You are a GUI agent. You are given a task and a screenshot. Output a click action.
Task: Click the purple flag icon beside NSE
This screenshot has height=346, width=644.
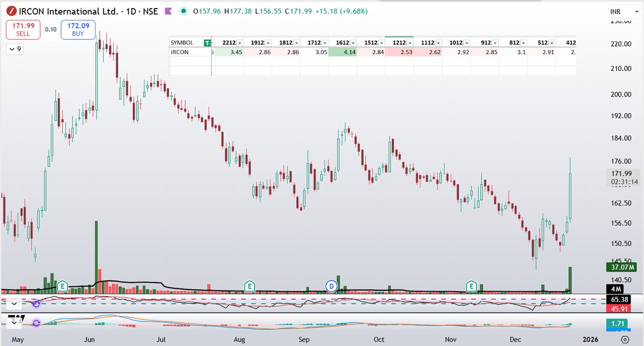click(x=168, y=11)
